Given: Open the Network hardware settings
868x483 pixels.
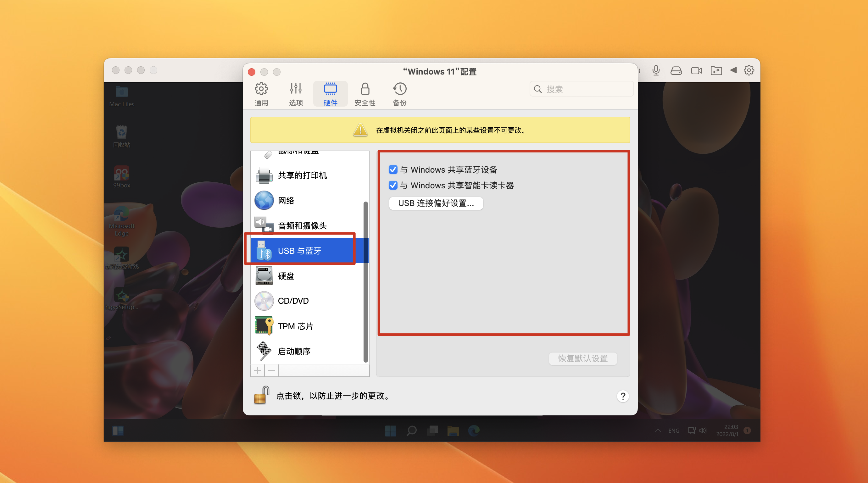Looking at the screenshot, I should pos(286,200).
